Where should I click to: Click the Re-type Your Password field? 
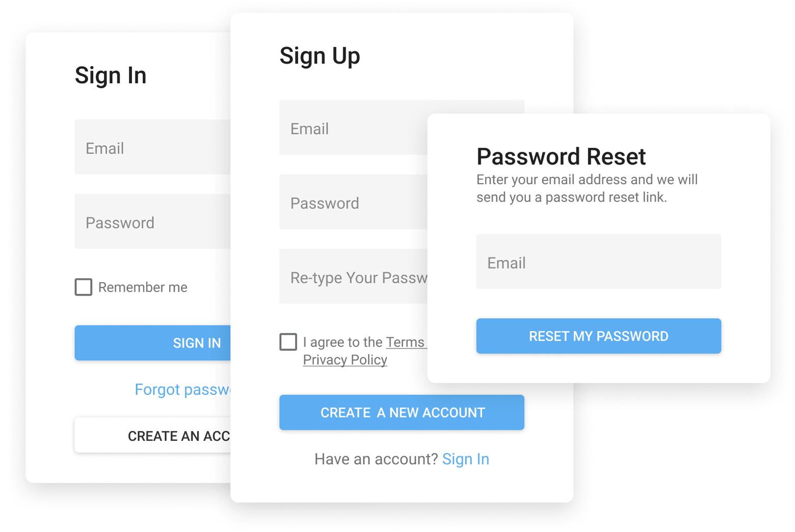(352, 277)
